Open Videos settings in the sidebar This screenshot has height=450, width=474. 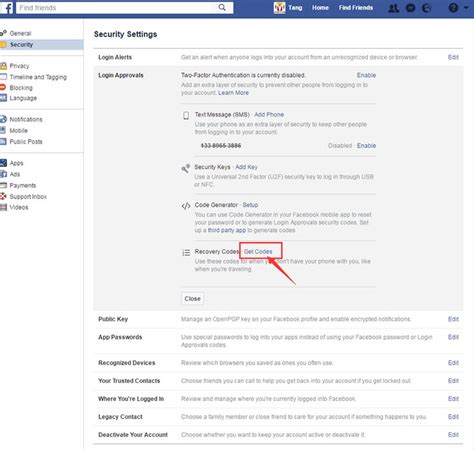pos(19,207)
